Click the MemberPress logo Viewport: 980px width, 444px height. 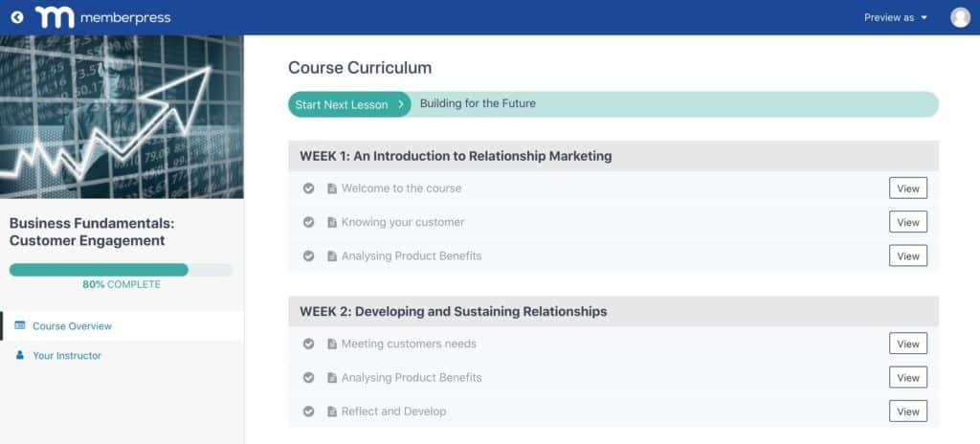coord(103,17)
